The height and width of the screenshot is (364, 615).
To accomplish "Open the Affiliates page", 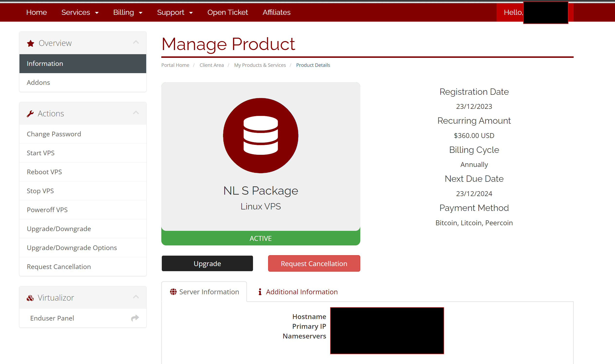I will [276, 12].
